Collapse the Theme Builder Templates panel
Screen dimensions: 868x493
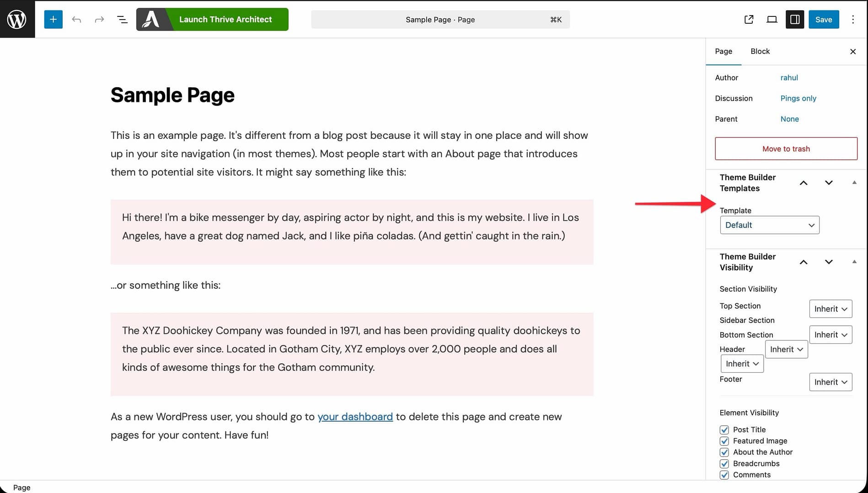[854, 183]
